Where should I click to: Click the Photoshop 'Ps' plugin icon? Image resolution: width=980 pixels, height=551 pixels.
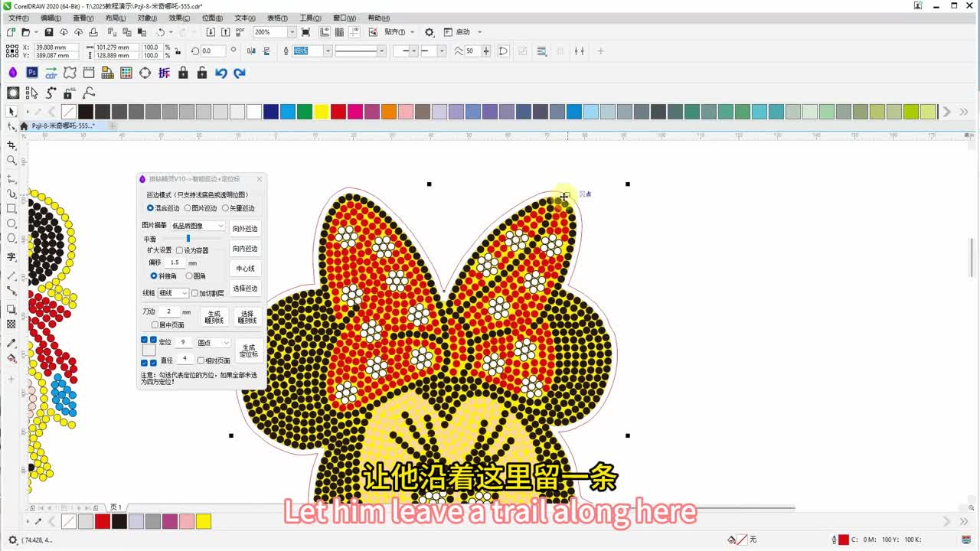(32, 73)
